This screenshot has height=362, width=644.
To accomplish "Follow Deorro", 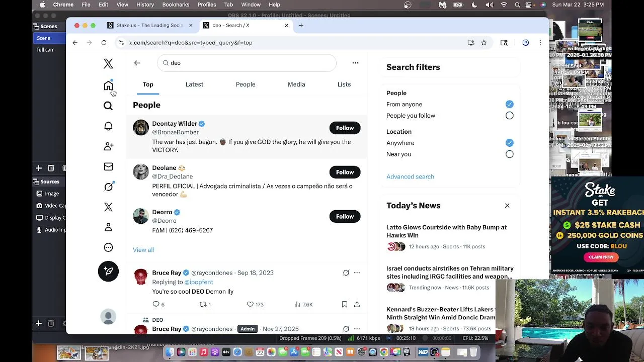I will [345, 216].
